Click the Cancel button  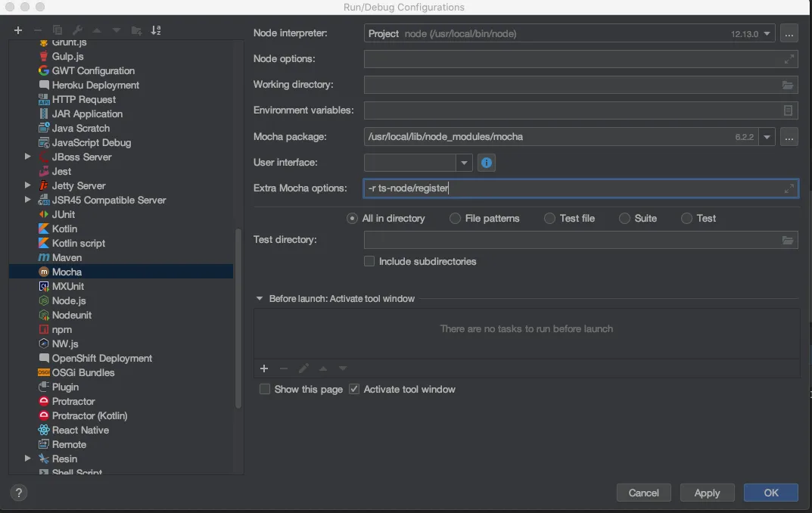[644, 493]
